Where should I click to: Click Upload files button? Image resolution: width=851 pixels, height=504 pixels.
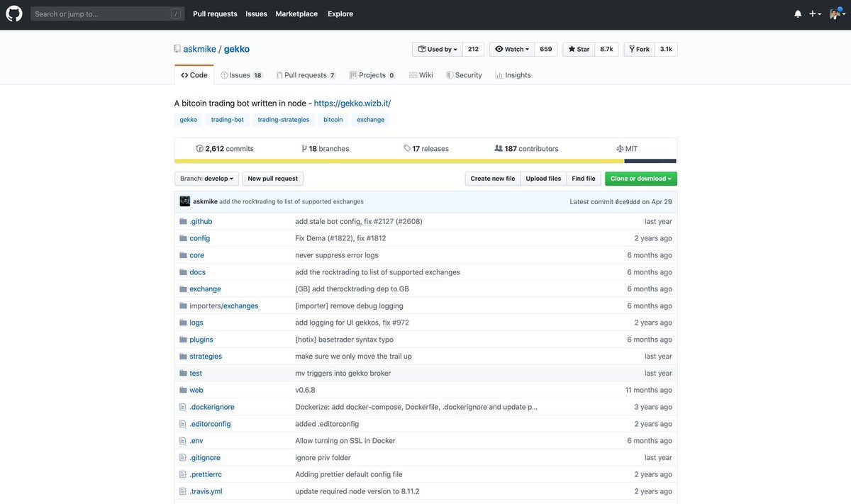tap(544, 179)
